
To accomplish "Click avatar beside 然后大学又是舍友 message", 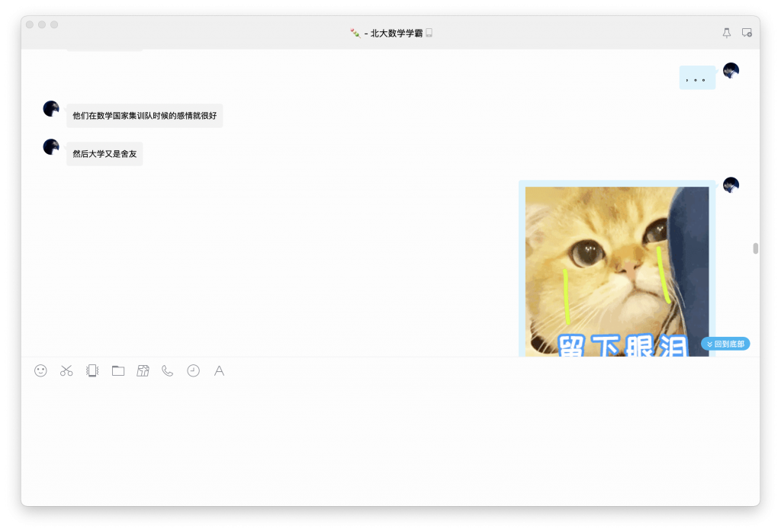I will tap(51, 147).
